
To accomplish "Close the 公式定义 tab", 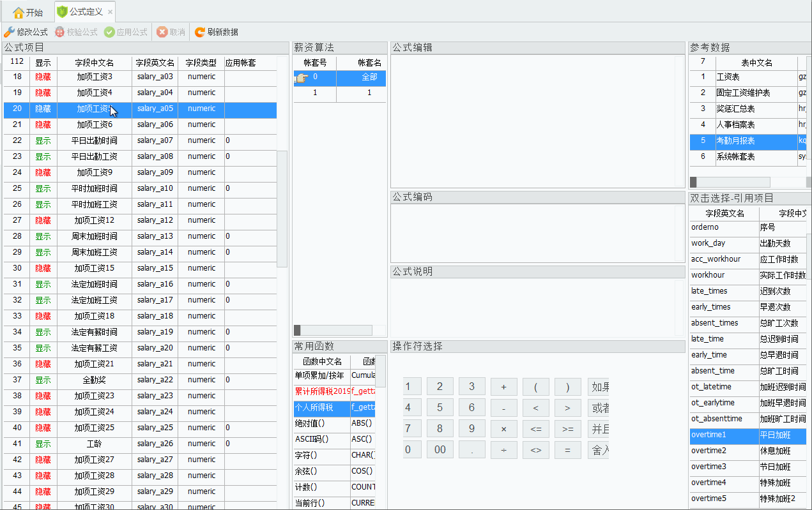I will coord(110,12).
